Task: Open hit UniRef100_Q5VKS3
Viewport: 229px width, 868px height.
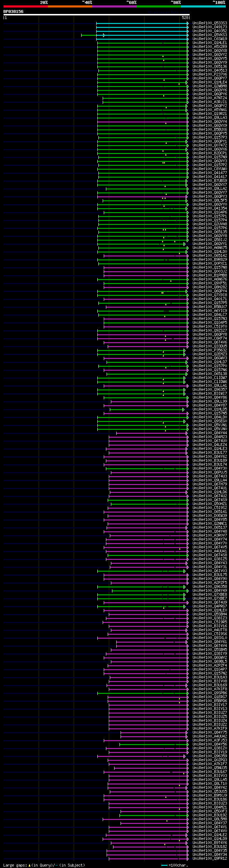Action: (210, 35)
